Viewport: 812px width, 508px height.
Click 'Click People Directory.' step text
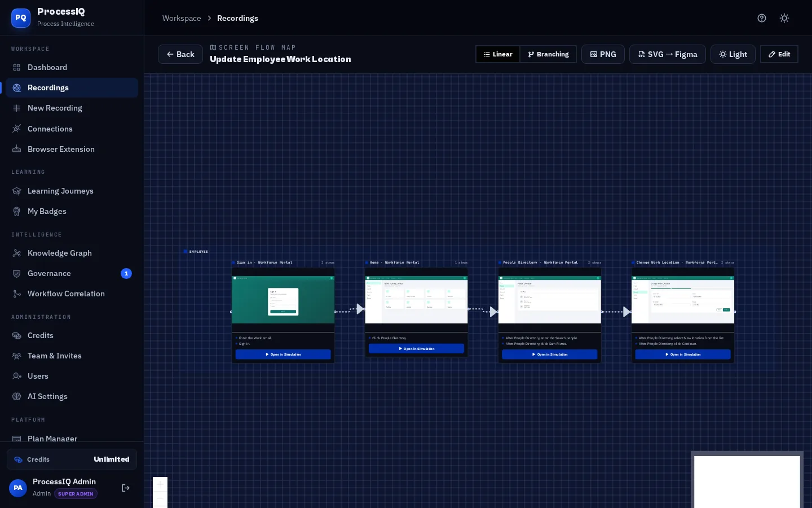pyautogui.click(x=389, y=338)
